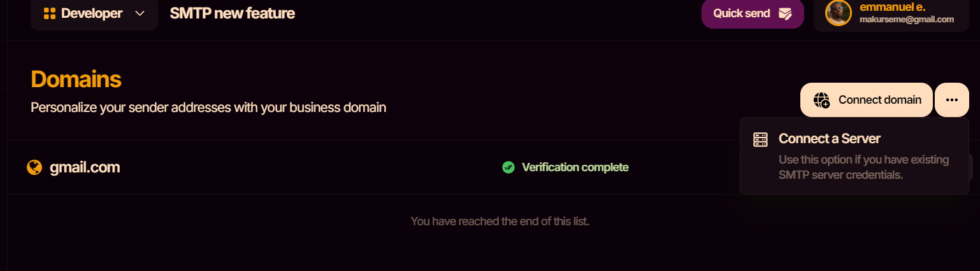This screenshot has height=271, width=980.
Task: Click the green verification checkmark icon
Action: point(508,167)
